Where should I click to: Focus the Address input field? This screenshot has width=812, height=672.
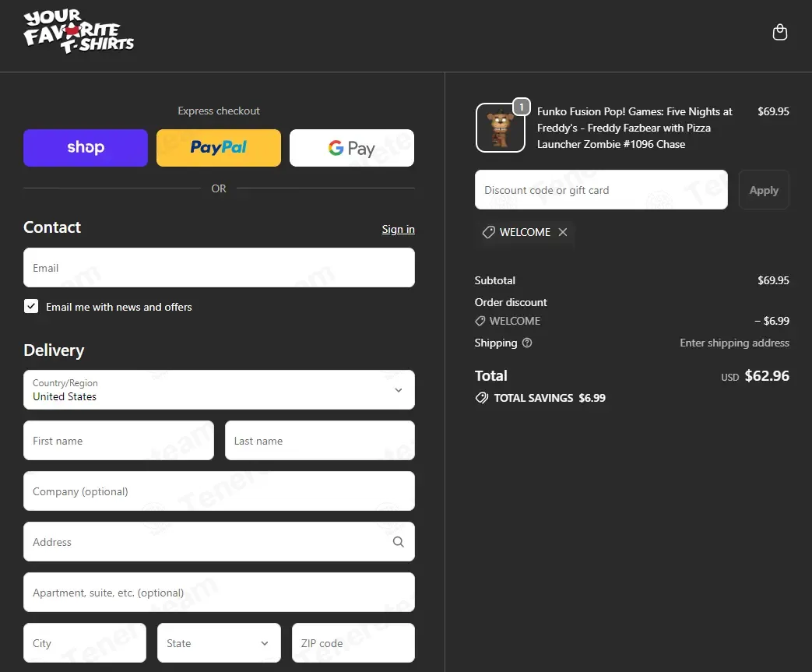(x=219, y=541)
